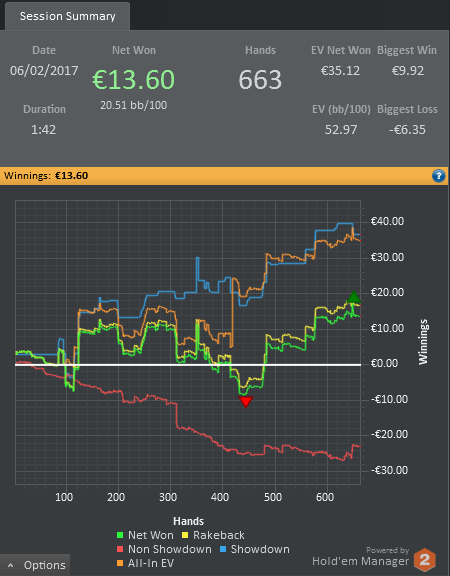Image resolution: width=450 pixels, height=576 pixels.
Task: Click the EV Net Won €35.12 value
Action: (x=340, y=71)
